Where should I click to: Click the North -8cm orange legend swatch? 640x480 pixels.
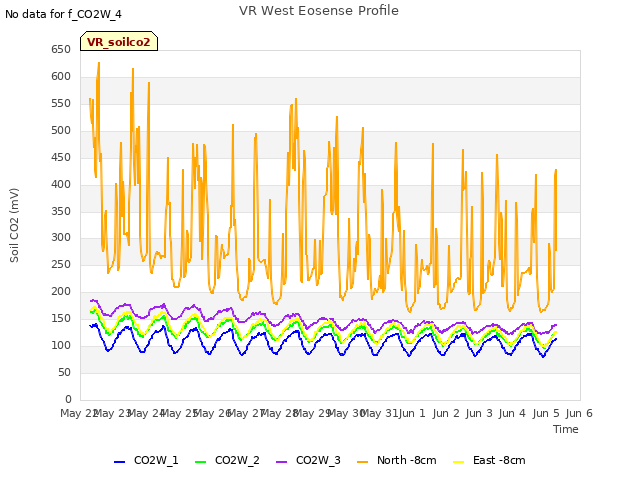(362, 462)
